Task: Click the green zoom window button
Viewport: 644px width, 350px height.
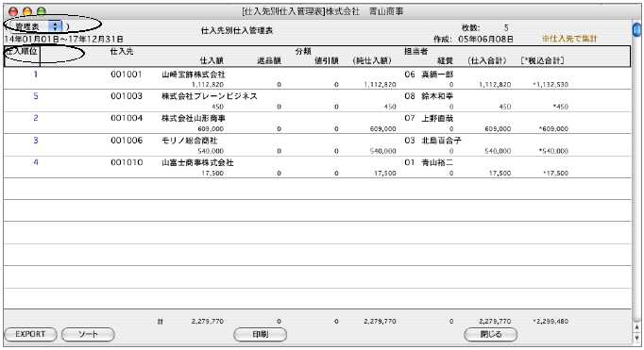Action: 41,12
